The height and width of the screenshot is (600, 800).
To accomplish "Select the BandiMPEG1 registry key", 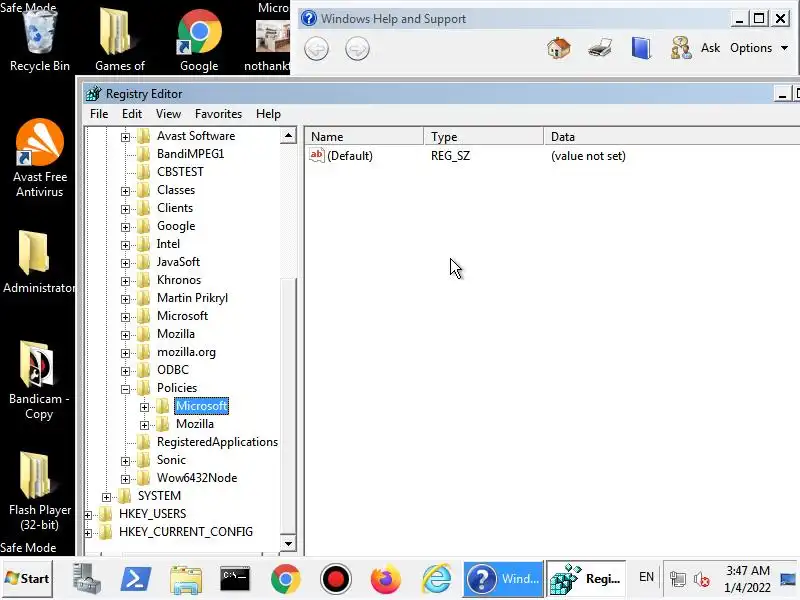I will pos(190,154).
